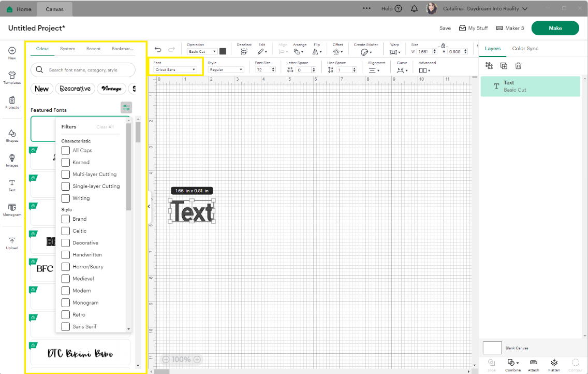Open the Style dropdown Regular
588x374 pixels.
point(226,69)
